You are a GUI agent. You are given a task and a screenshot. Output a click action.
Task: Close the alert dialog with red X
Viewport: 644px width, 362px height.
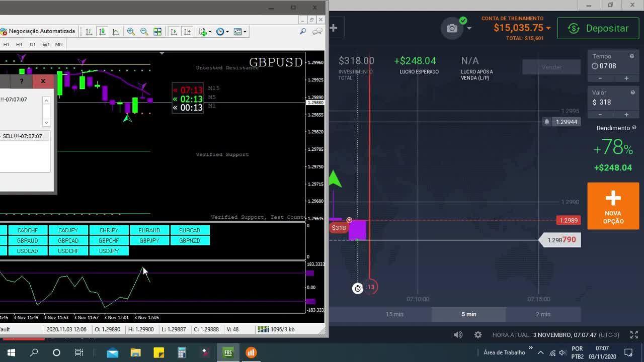(x=43, y=81)
